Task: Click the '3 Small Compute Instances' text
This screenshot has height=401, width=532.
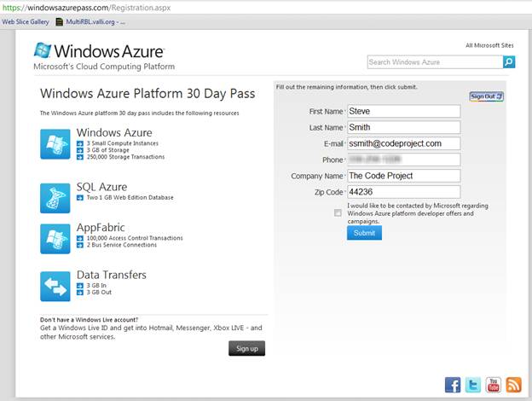Action: click(x=123, y=143)
